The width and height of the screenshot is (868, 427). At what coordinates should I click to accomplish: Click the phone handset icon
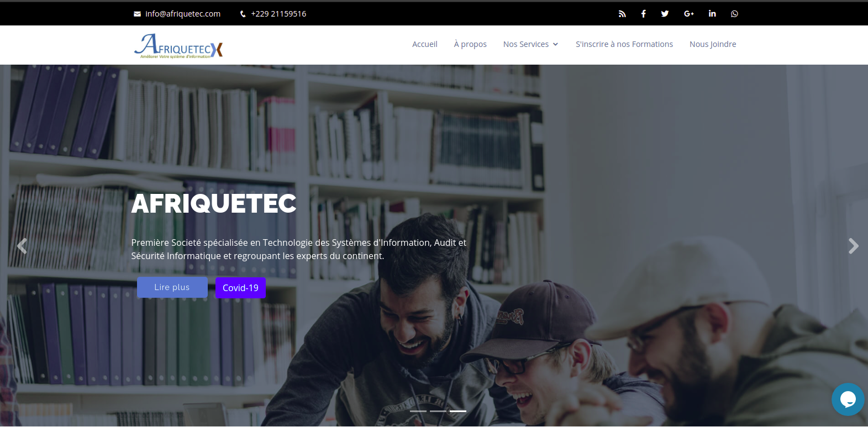pyautogui.click(x=243, y=14)
